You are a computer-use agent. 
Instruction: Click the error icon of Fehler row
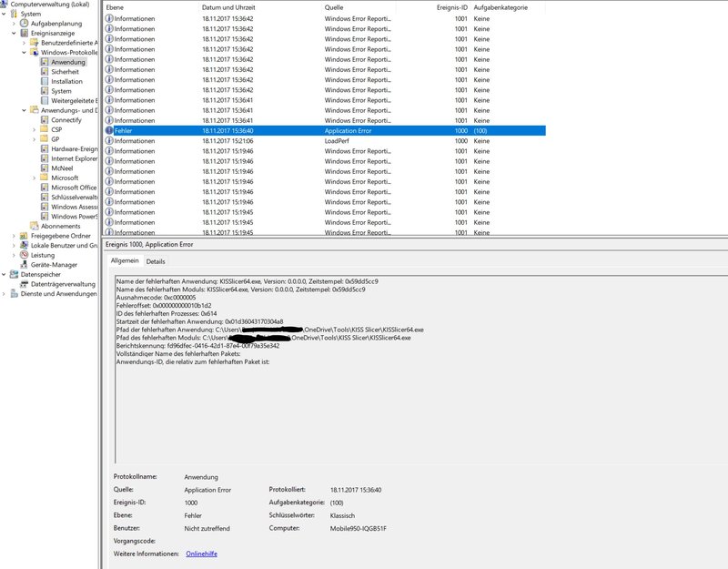[109, 130]
